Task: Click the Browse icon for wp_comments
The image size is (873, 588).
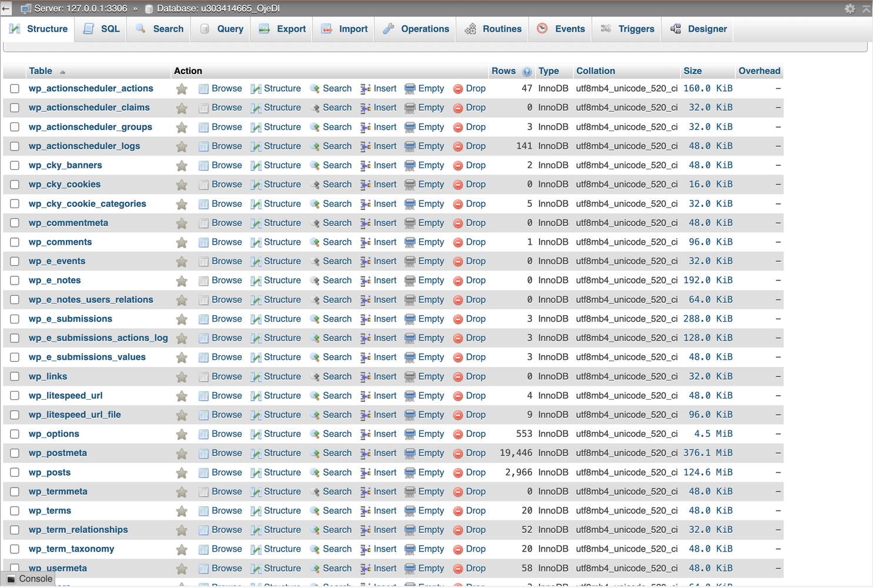Action: coord(203,242)
